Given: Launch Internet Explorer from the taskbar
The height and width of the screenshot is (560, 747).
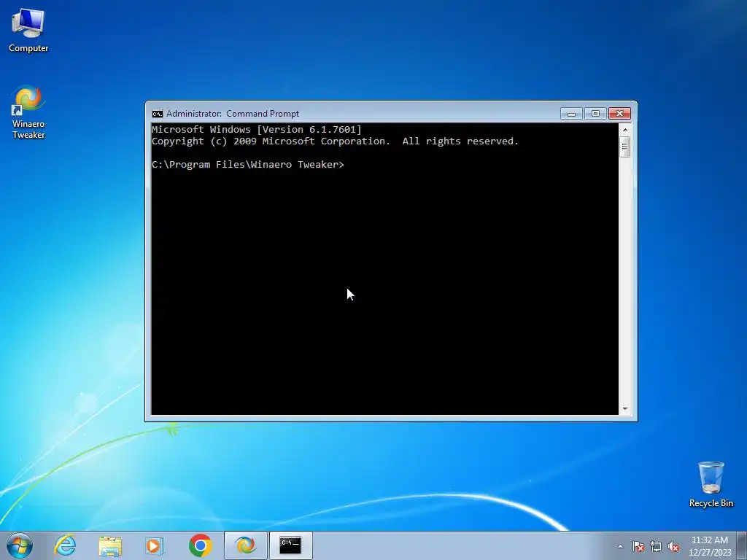Looking at the screenshot, I should (x=65, y=545).
